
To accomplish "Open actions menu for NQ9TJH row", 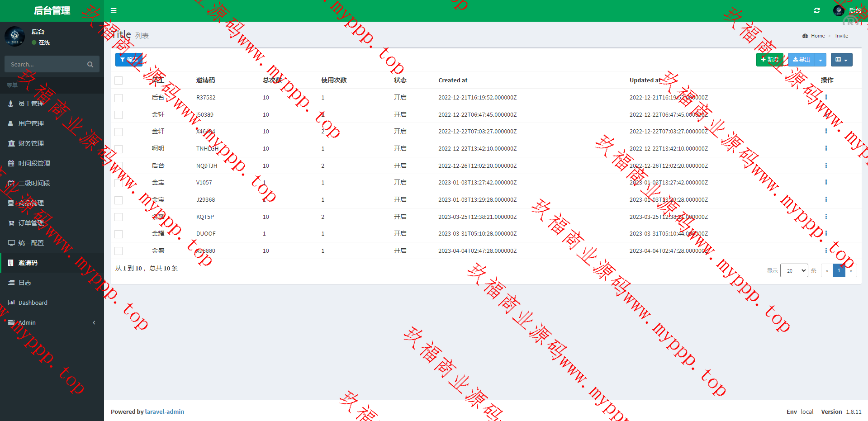I will click(x=826, y=166).
